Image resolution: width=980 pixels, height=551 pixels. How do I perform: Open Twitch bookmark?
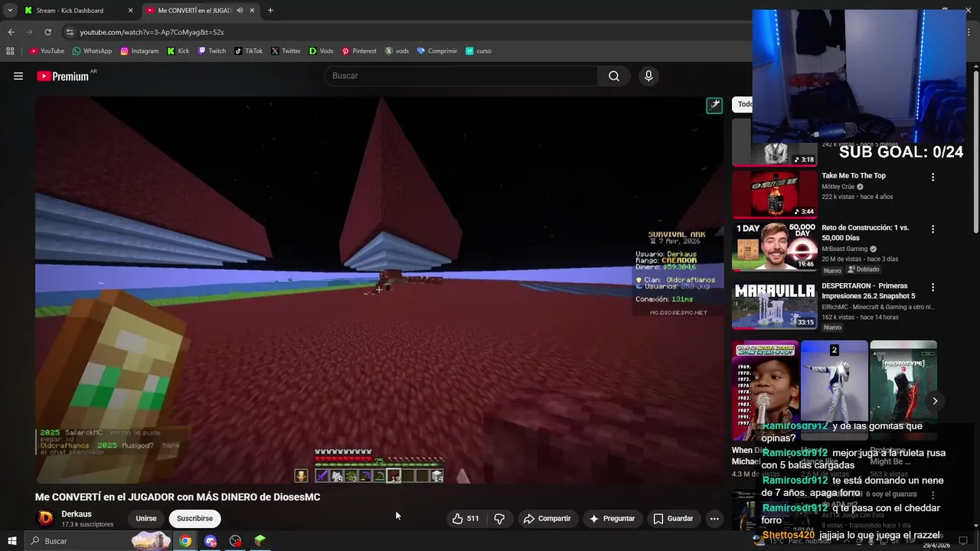point(212,51)
